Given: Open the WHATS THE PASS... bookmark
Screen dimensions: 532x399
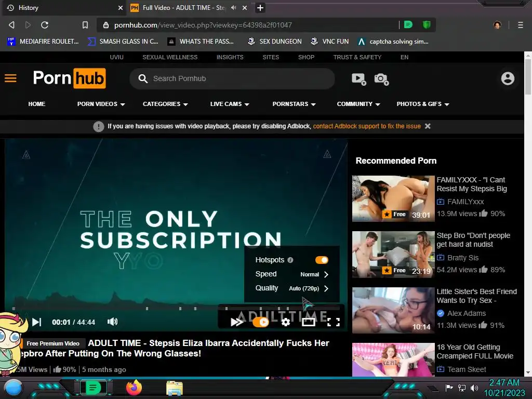Looking at the screenshot, I should (201, 42).
